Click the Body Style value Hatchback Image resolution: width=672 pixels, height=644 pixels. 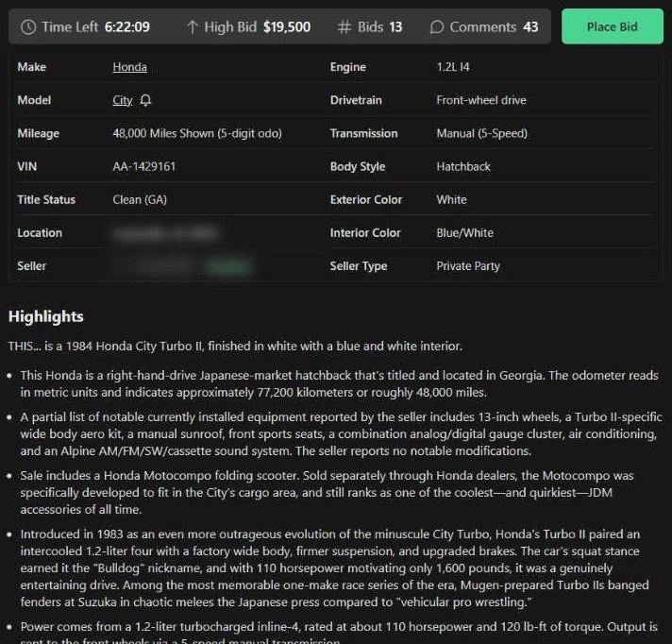click(463, 166)
